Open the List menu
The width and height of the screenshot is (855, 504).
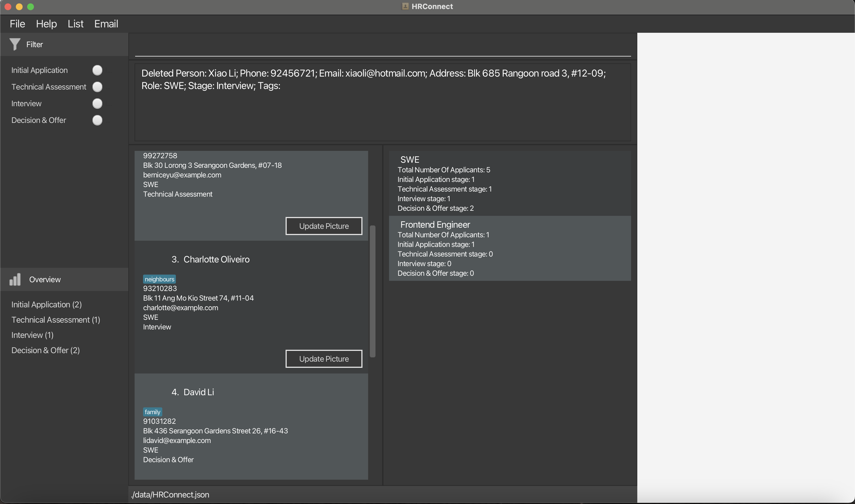coord(75,24)
